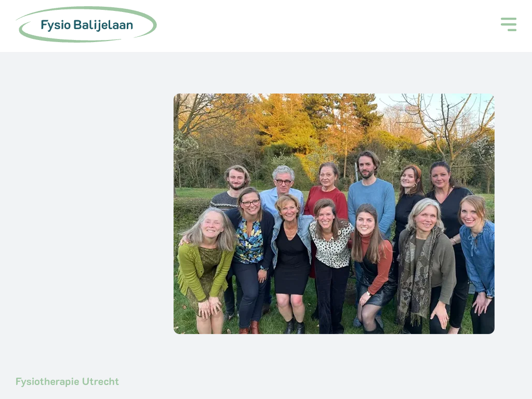Image resolution: width=532 pixels, height=399 pixels.
Task: Click the Fysio Balijelaan logo
Action: click(86, 24)
